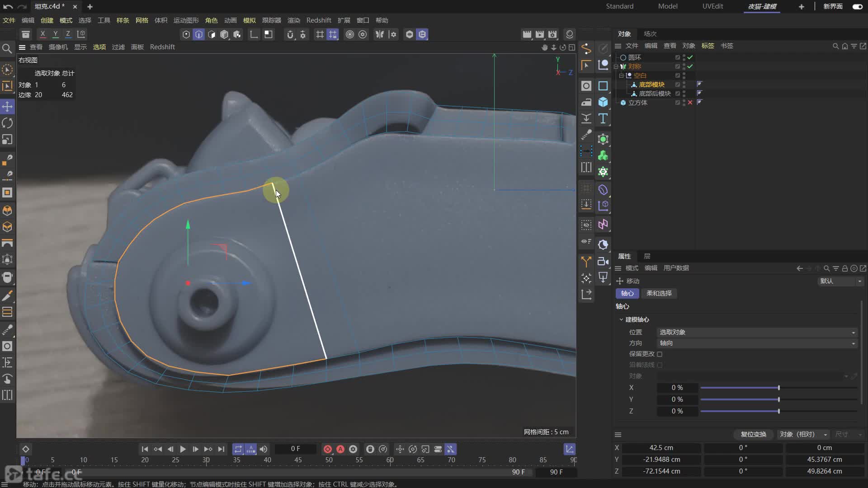The width and height of the screenshot is (868, 488).
Task: Click the attribute manager lock icon
Action: (x=844, y=268)
